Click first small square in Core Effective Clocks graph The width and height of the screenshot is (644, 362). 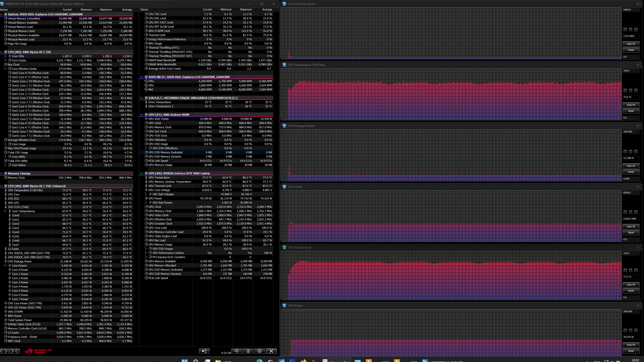click(x=625, y=29)
